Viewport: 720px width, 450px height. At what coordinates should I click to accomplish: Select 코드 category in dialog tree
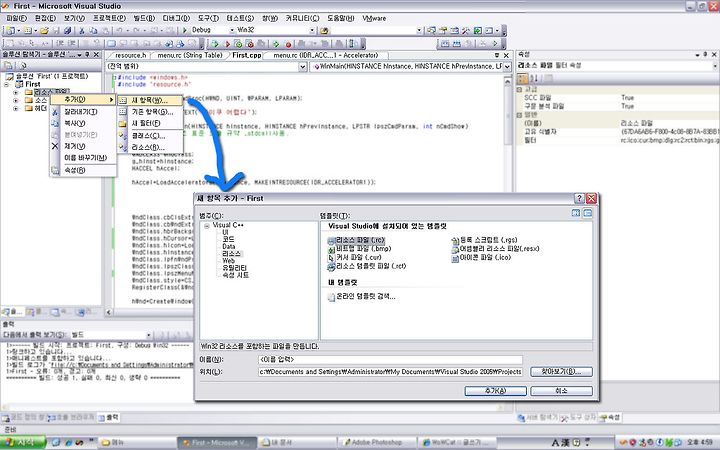[228, 239]
